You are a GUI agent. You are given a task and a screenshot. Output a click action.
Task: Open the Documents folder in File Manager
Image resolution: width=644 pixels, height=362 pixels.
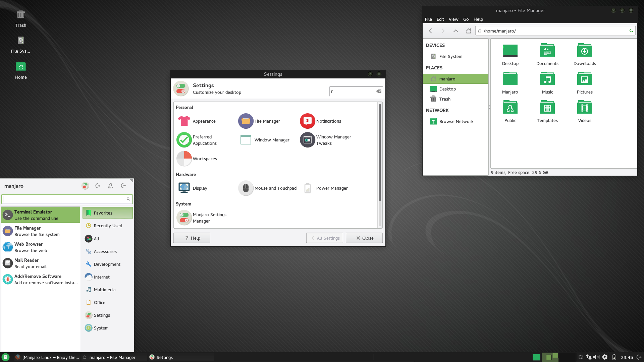click(547, 54)
